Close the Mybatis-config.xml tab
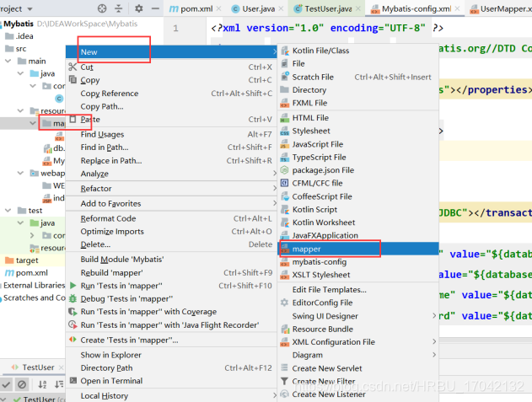This screenshot has width=532, height=402. coord(457,8)
